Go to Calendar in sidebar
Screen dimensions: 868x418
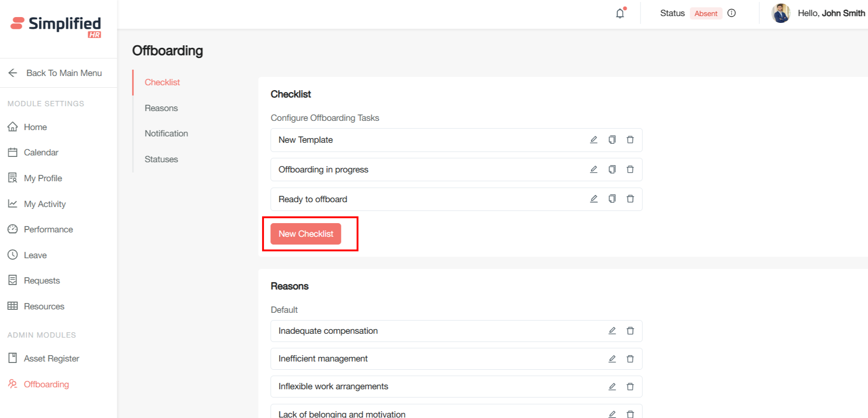click(41, 152)
